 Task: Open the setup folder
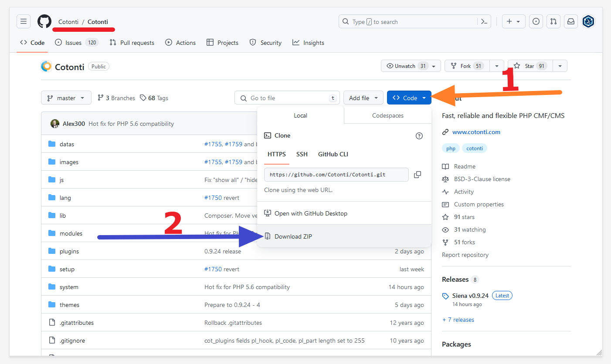(67, 269)
